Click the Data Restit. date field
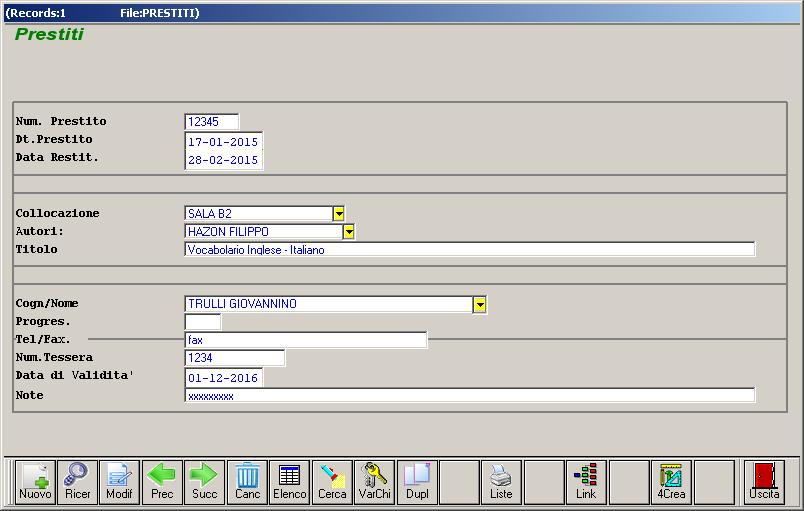This screenshot has height=511, width=804. click(x=224, y=160)
